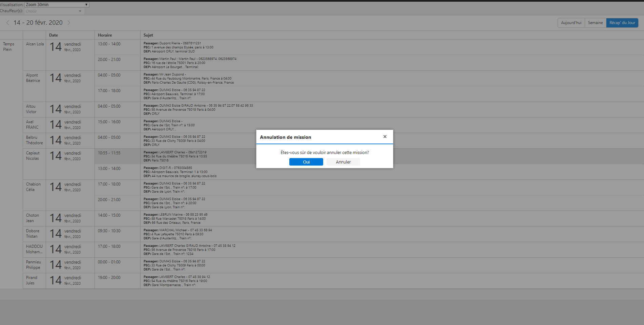Click the Date column header
Image resolution: width=644 pixels, height=325 pixels.
coord(54,35)
